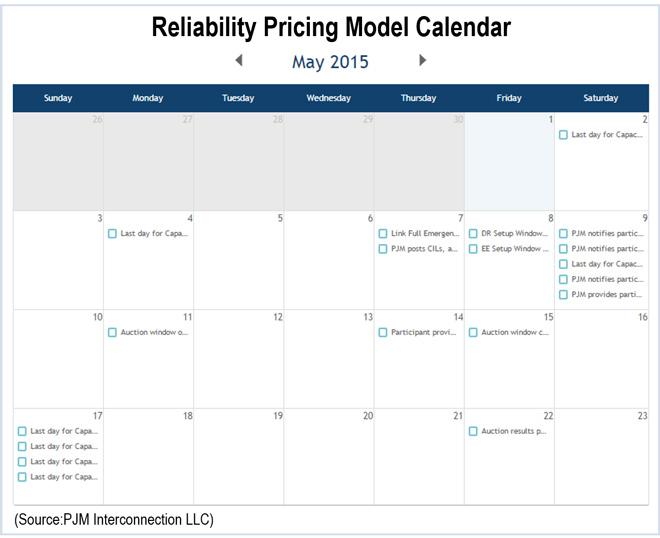Click the Sunday column header
The height and width of the screenshot is (538, 660).
click(x=58, y=98)
